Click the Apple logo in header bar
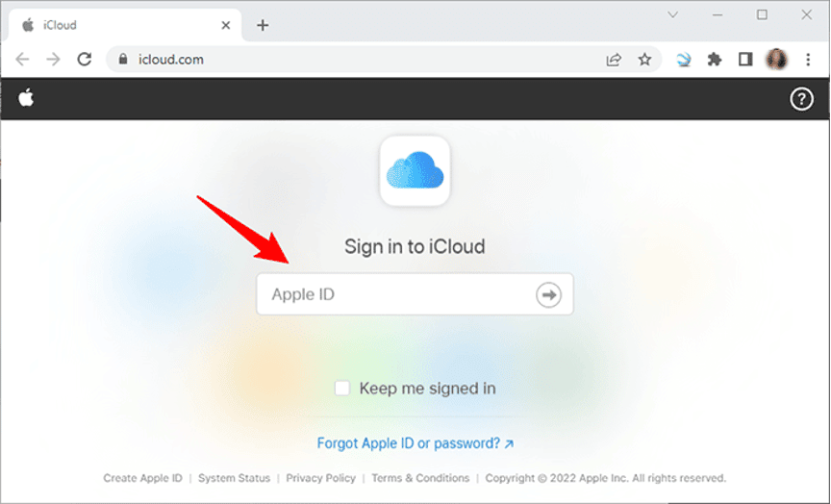The width and height of the screenshot is (831, 504). (x=26, y=98)
